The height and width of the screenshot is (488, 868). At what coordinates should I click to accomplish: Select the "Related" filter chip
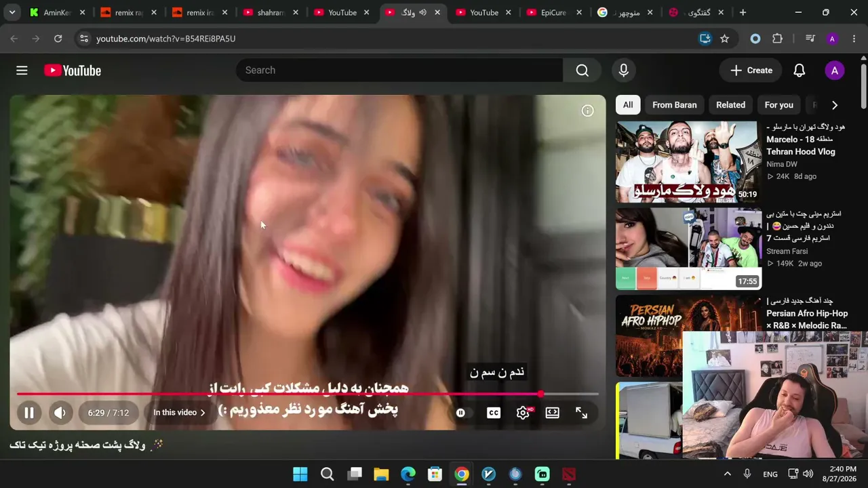(731, 105)
